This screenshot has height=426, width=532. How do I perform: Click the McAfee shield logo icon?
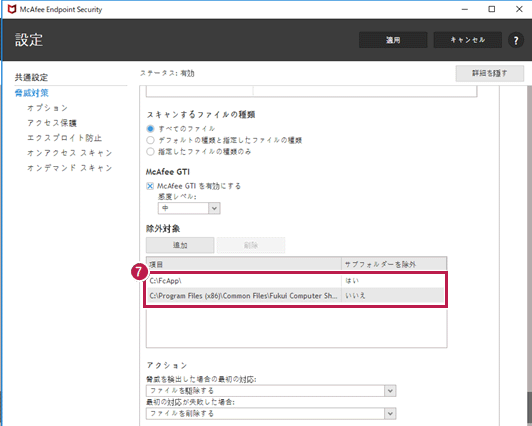12,9
